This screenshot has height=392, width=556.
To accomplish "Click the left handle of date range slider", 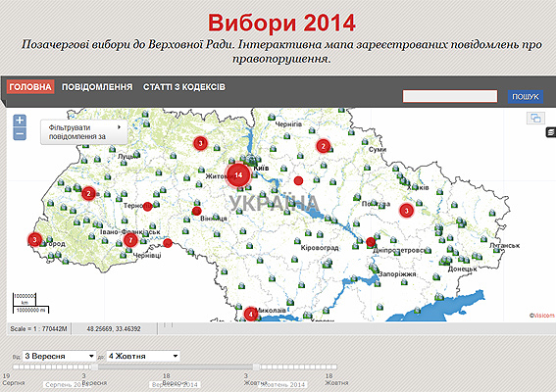I will (94, 367).
